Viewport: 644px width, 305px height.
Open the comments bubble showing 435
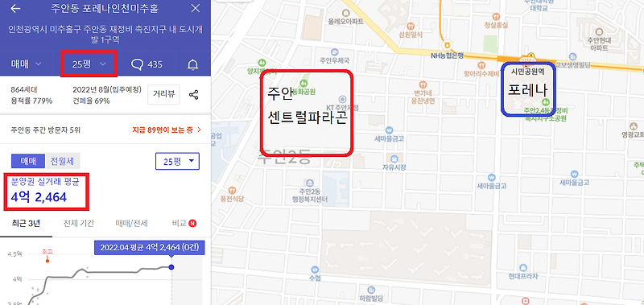click(147, 64)
